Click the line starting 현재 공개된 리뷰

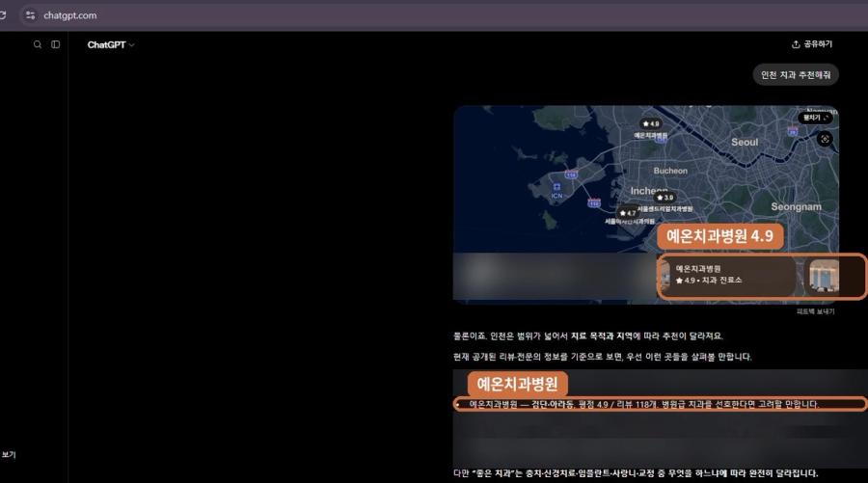602,357
